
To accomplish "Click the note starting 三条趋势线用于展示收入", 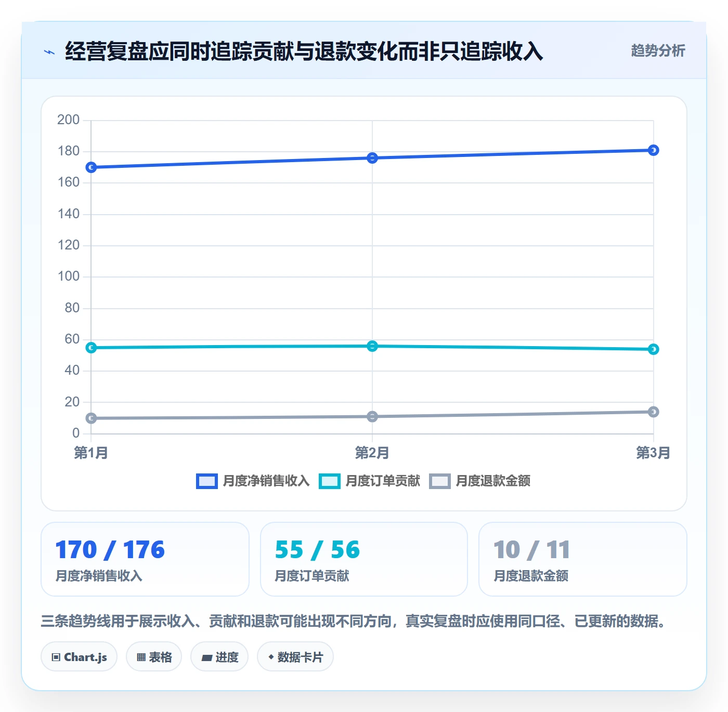I will point(354,621).
